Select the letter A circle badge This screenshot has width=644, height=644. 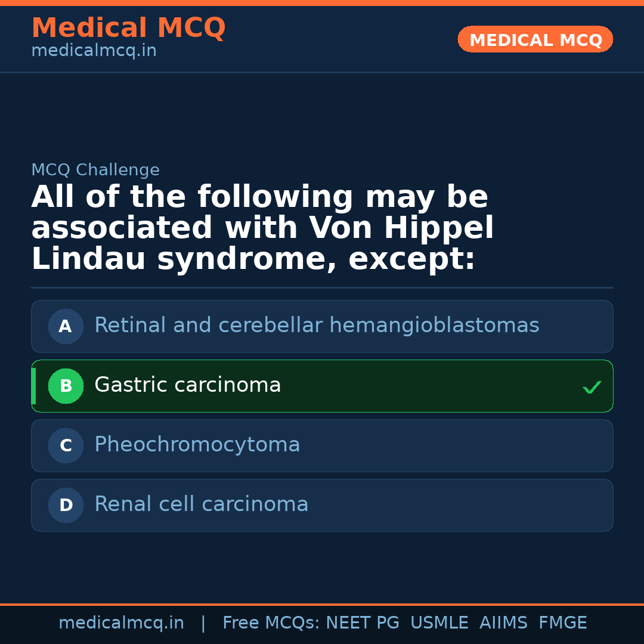click(x=66, y=326)
